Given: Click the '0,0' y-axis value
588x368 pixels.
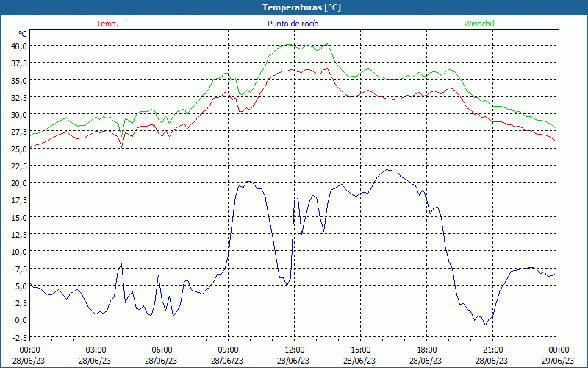Looking at the screenshot, I should pos(21,320).
